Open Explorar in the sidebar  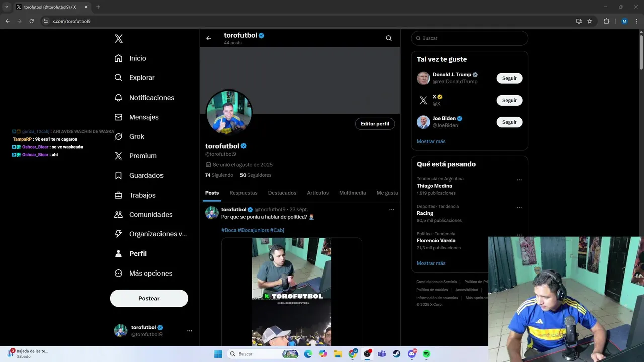[134, 78]
